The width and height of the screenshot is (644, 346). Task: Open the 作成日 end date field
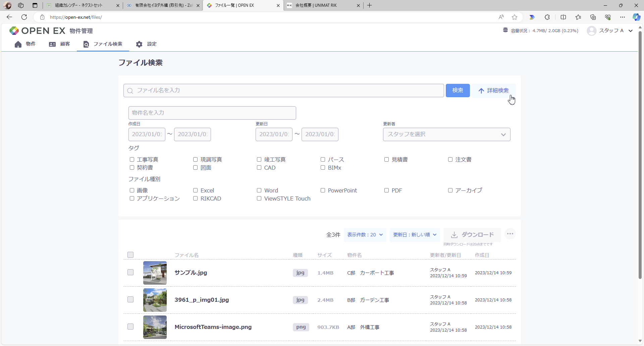[193, 134]
